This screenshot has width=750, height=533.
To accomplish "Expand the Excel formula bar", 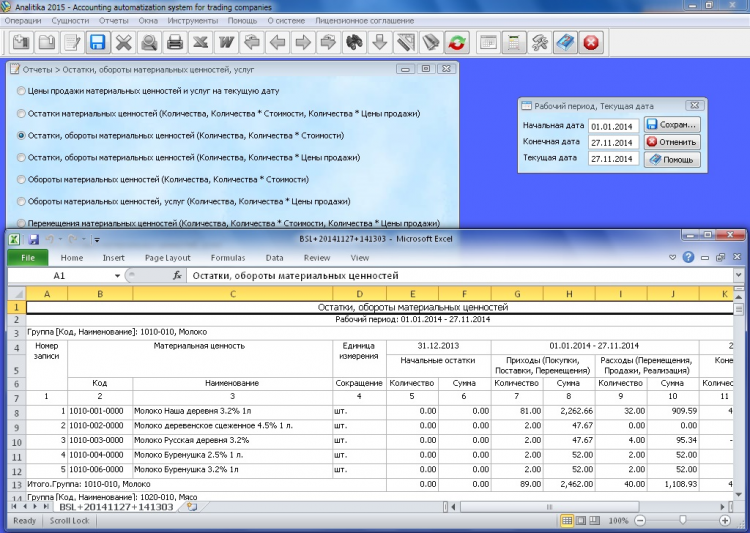I will [x=739, y=275].
